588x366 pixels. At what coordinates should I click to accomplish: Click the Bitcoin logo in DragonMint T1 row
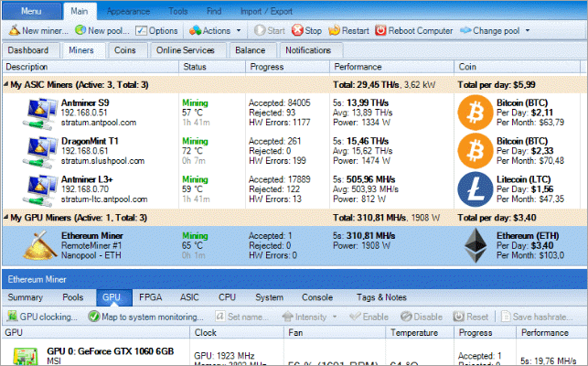[476, 151]
